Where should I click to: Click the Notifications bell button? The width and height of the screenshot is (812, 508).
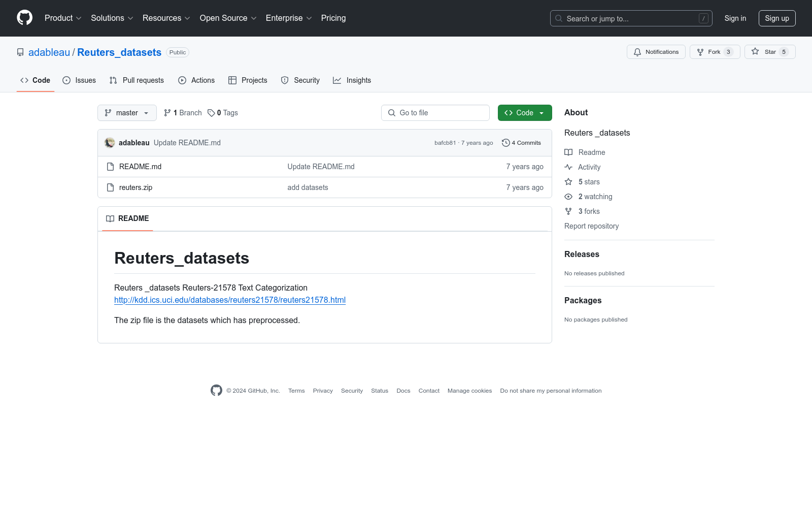[x=656, y=52]
